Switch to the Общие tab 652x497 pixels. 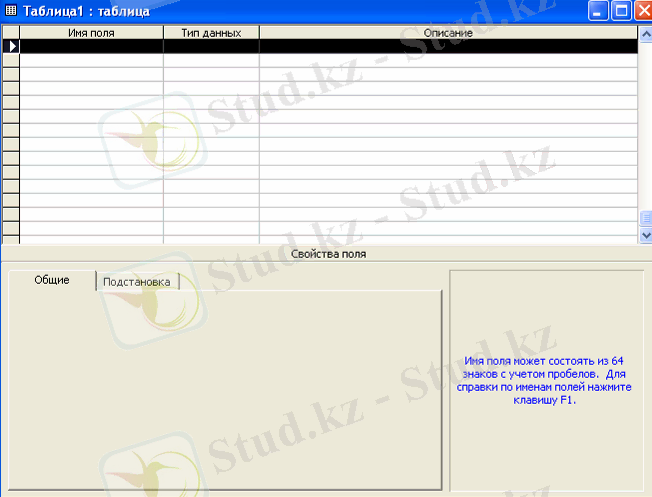52,280
